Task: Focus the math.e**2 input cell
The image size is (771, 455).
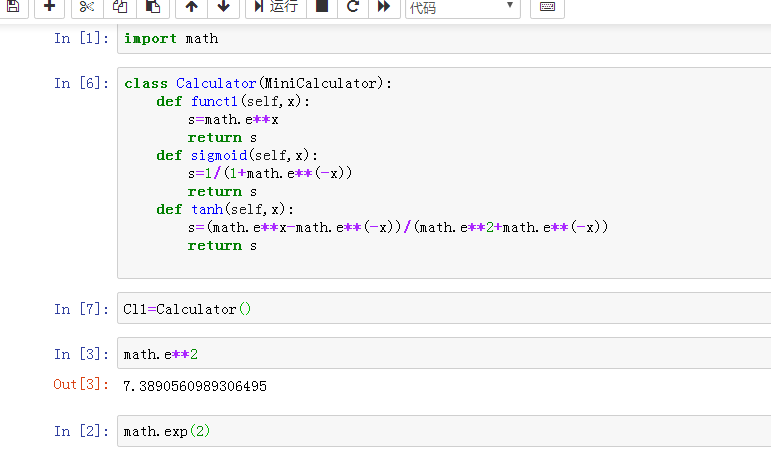Action: 440,355
